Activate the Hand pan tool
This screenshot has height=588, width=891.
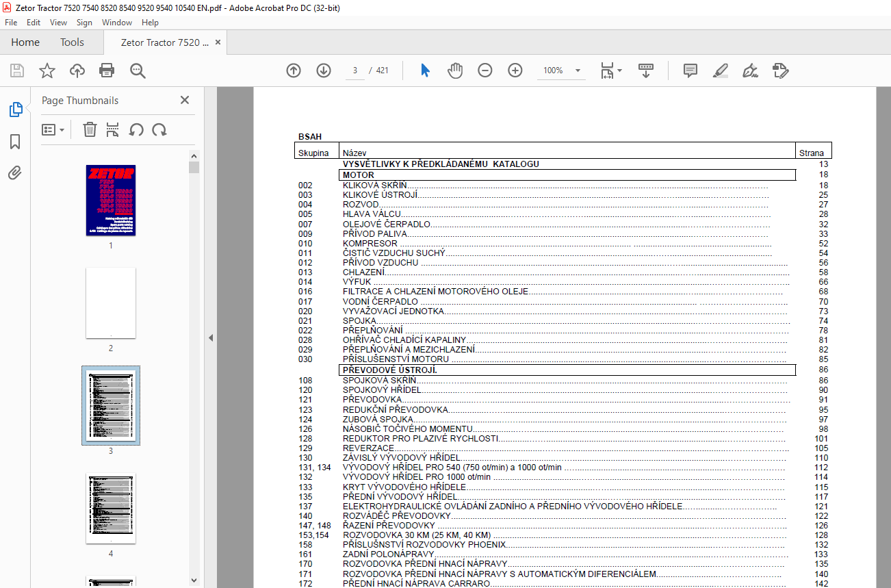coord(455,71)
